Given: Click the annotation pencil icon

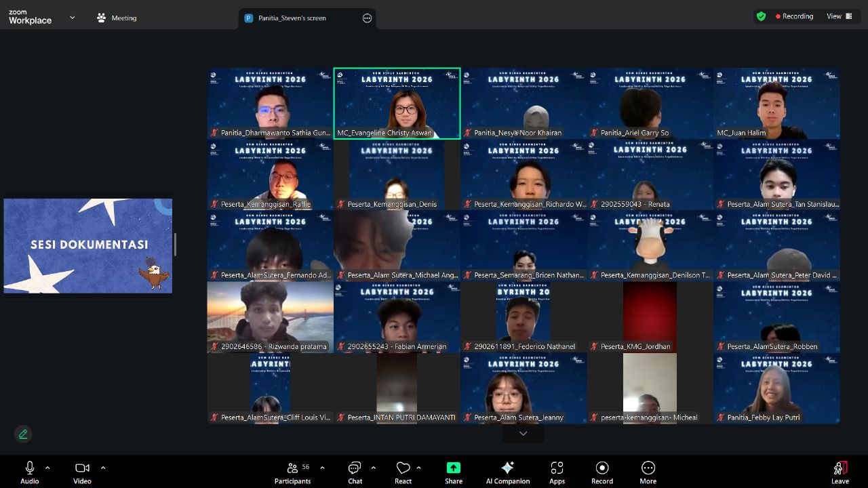Looking at the screenshot, I should (x=23, y=434).
